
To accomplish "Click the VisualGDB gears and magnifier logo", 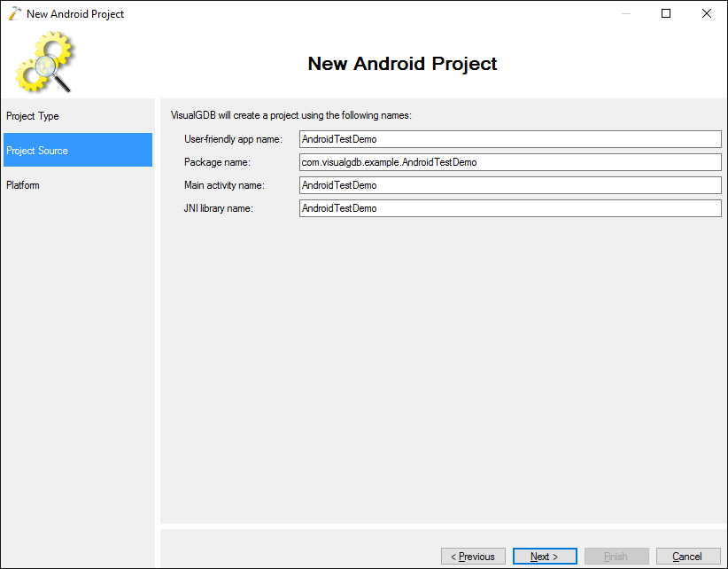I will point(44,62).
